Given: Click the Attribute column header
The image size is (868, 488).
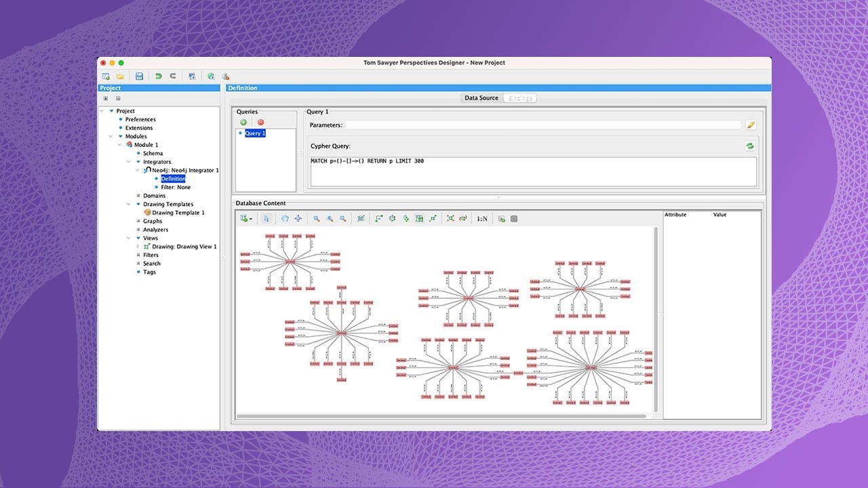Looking at the screenshot, I should pos(675,214).
